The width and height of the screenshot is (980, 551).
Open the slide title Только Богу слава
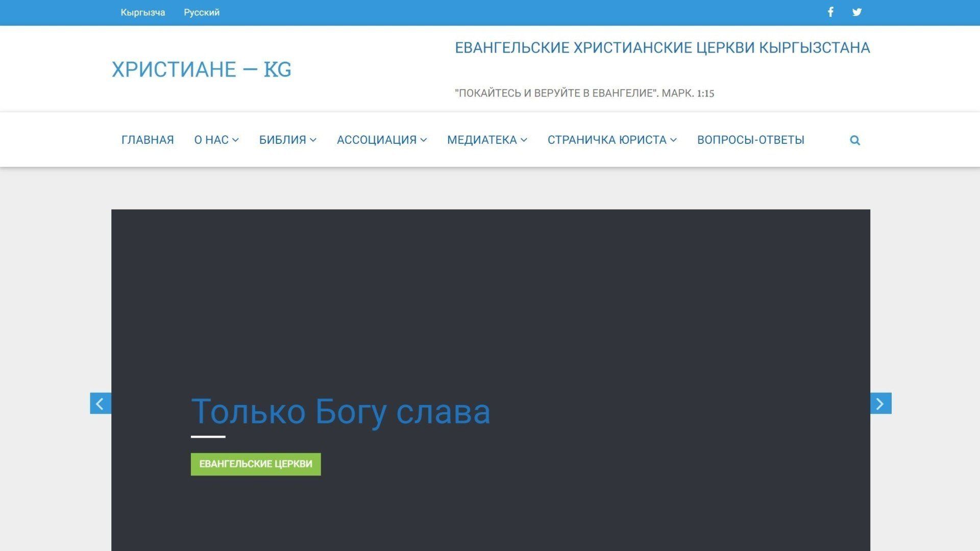coord(340,411)
